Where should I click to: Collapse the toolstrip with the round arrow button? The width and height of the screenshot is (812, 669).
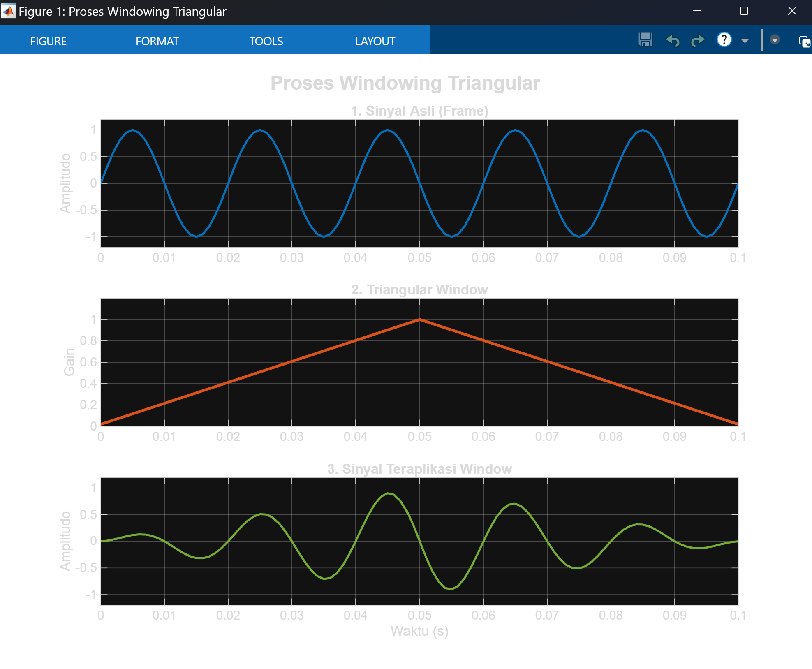point(775,40)
